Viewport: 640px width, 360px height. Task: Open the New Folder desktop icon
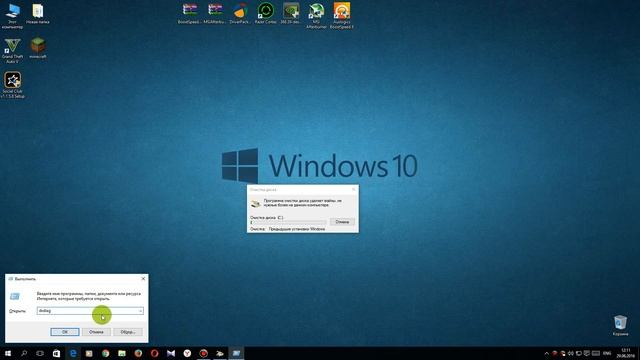point(38,13)
